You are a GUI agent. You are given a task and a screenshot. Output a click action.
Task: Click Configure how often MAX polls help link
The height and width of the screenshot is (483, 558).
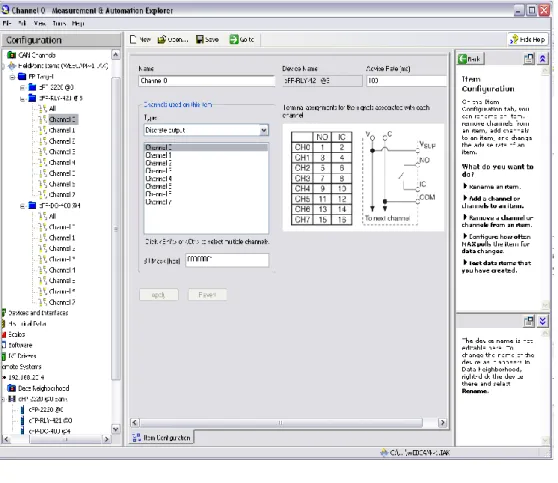coord(496,243)
